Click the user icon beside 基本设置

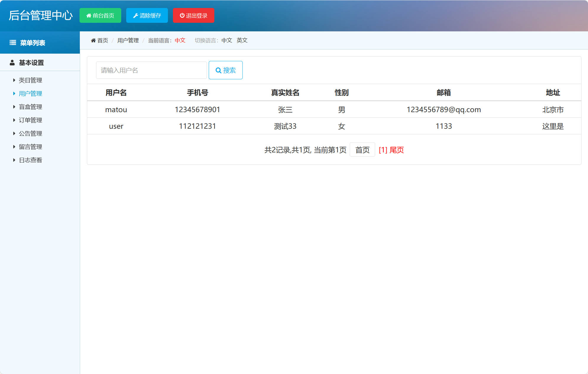(x=12, y=62)
